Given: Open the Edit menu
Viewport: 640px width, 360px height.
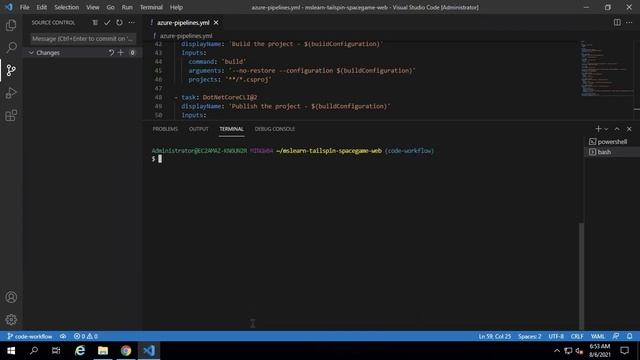Looking at the screenshot, I should (41, 7).
